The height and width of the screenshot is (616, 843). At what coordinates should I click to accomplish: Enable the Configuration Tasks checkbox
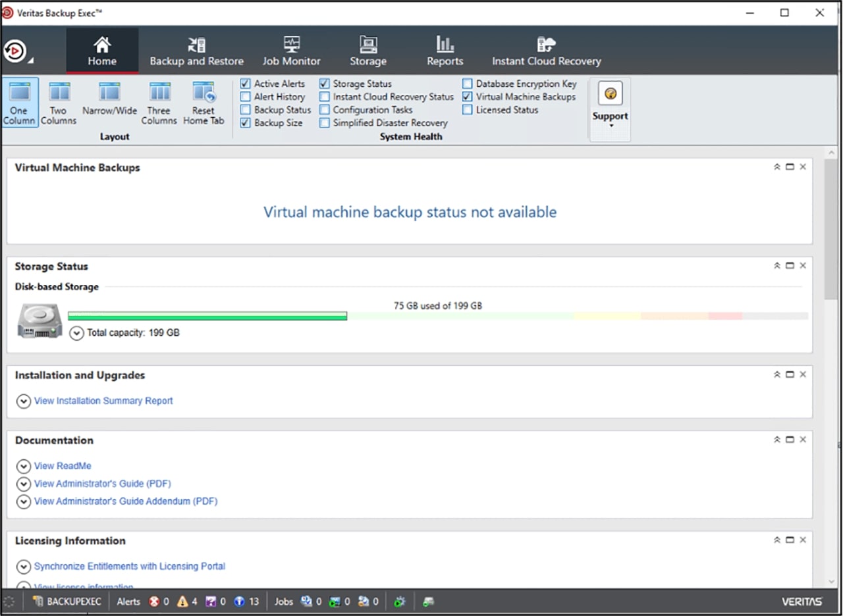coord(324,110)
